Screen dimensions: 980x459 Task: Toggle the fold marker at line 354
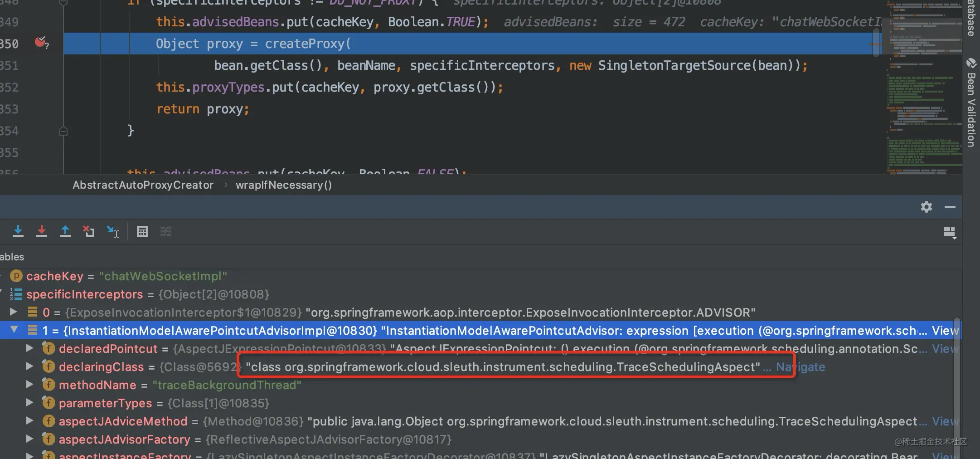[x=63, y=131]
